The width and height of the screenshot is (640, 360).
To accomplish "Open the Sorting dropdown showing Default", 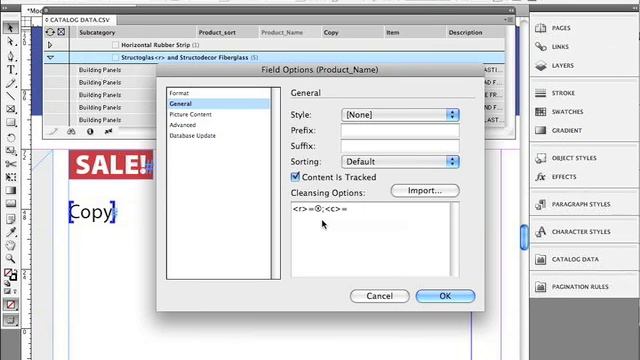I will click(x=400, y=162).
